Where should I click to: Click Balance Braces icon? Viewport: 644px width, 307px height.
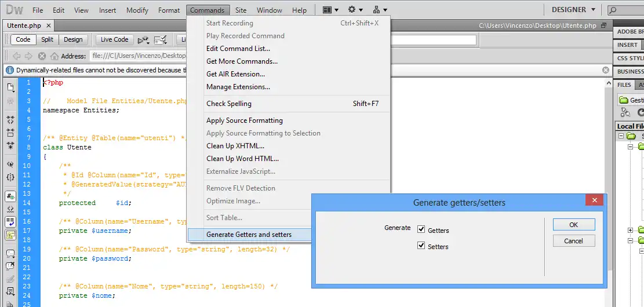10,177
